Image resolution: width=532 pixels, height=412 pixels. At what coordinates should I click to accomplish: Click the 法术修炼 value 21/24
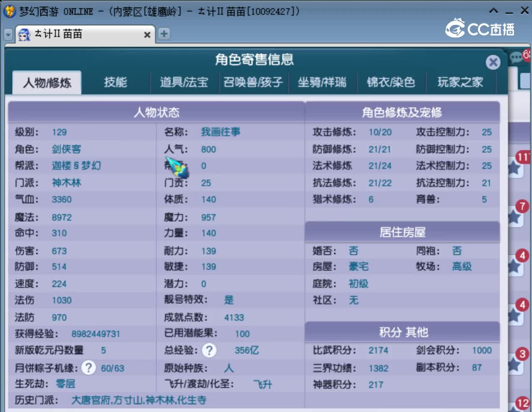click(380, 166)
